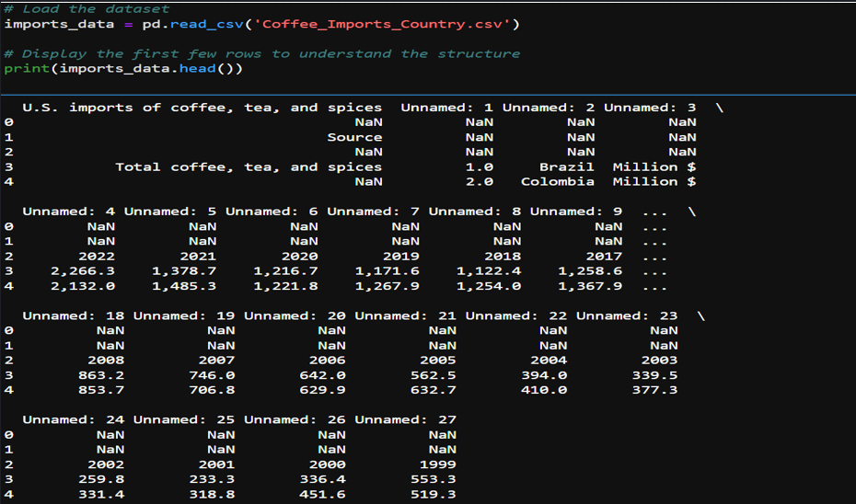Click the 'Brazil' cell
Screen dimensions: 856x504
click(567, 166)
